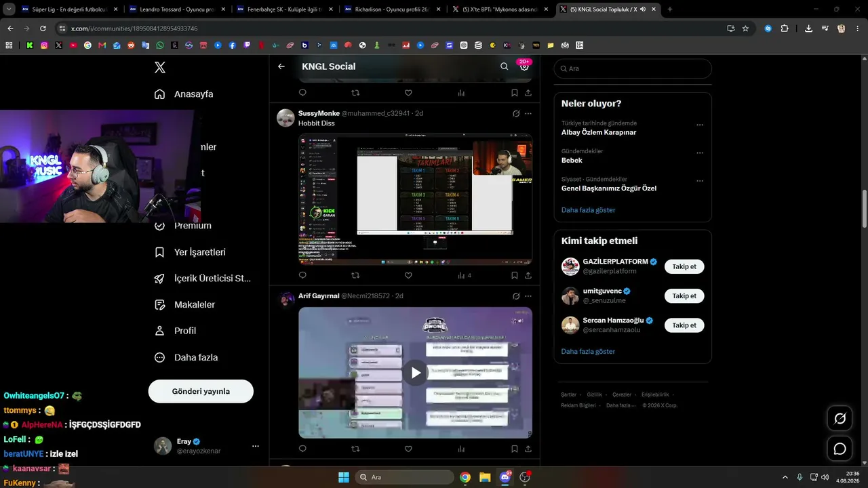
Task: Open Grok icon on Arif Gayırnal's post
Action: 516,296
